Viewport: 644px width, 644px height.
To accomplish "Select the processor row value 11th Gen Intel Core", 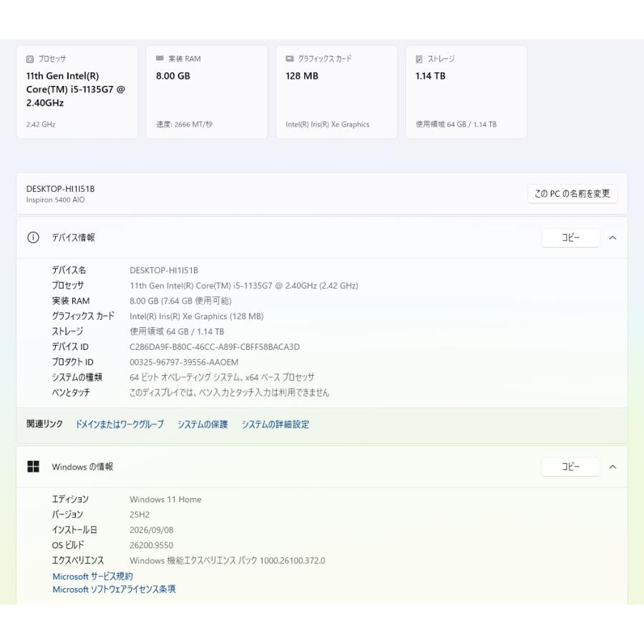I will pyautogui.click(x=244, y=286).
